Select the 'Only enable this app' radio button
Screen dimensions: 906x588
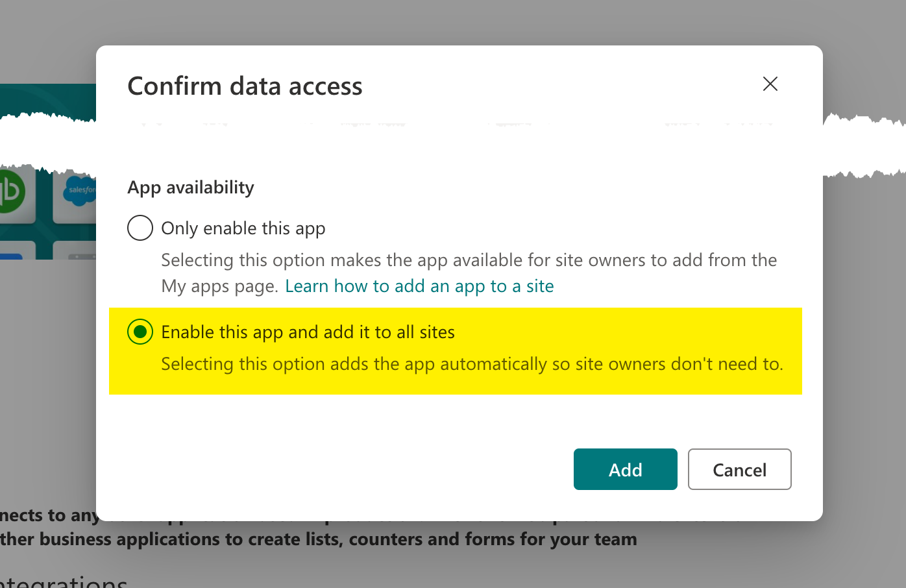tap(140, 228)
